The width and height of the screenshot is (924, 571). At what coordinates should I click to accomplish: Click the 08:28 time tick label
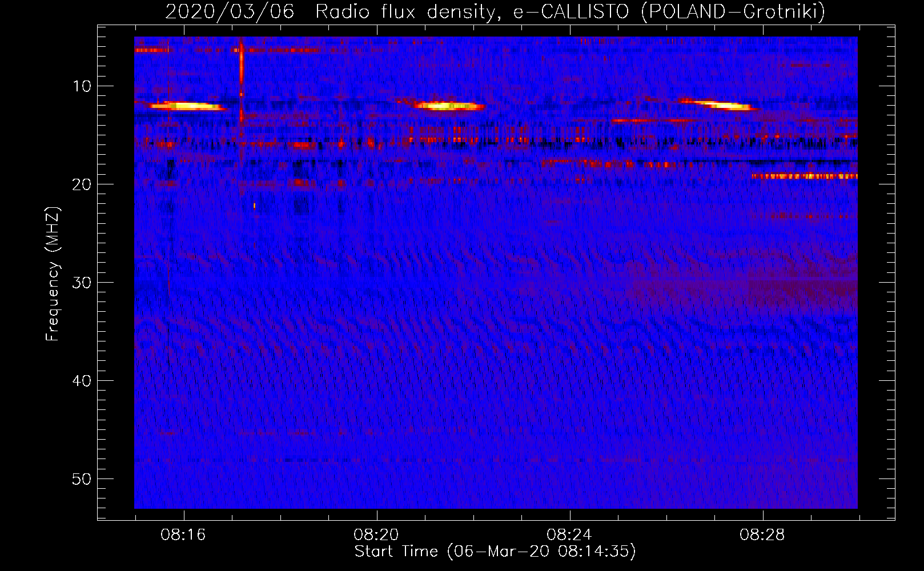762,535
